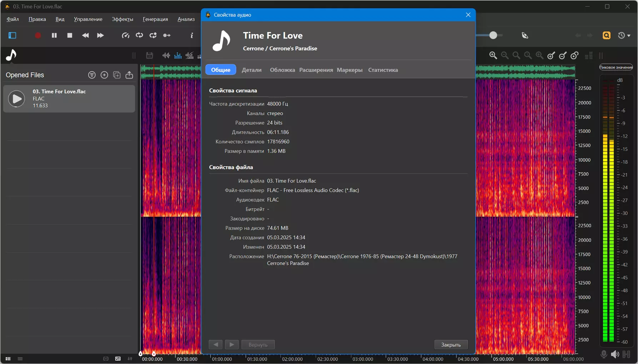Toggle the dot-with-arrow playback cursor icon
This screenshot has height=364, width=638.
[x=167, y=35]
